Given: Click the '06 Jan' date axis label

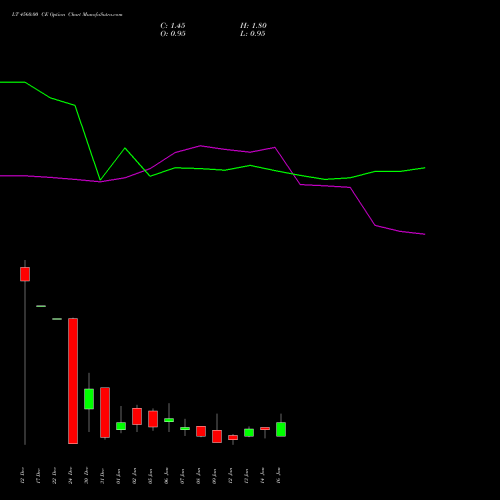Looking at the screenshot, I should coord(166,476).
